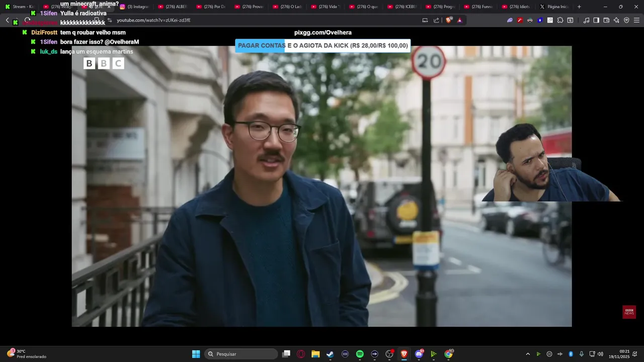Screen dimensions: 644x362
Task: Switch to the (276) Idiots tab
Action: (x=516, y=7)
